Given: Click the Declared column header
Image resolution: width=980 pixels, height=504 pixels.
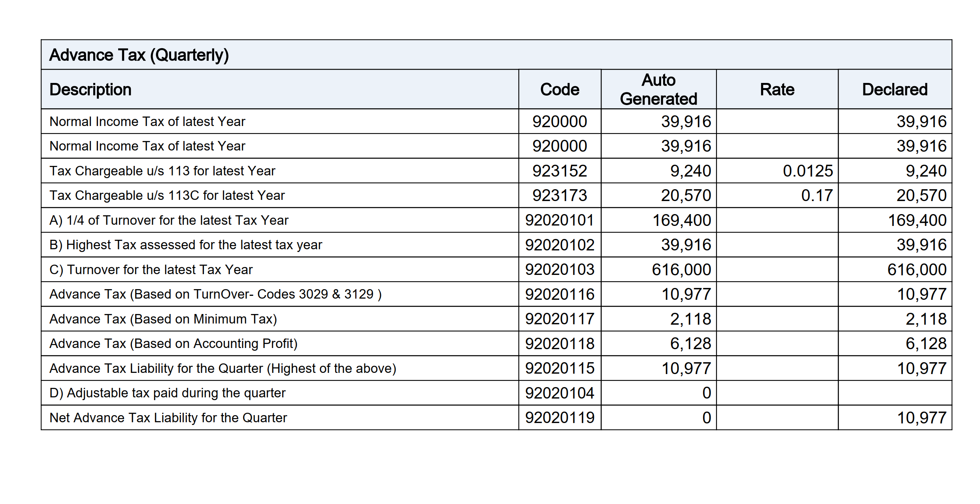Looking at the screenshot, I should pyautogui.click(x=895, y=90).
